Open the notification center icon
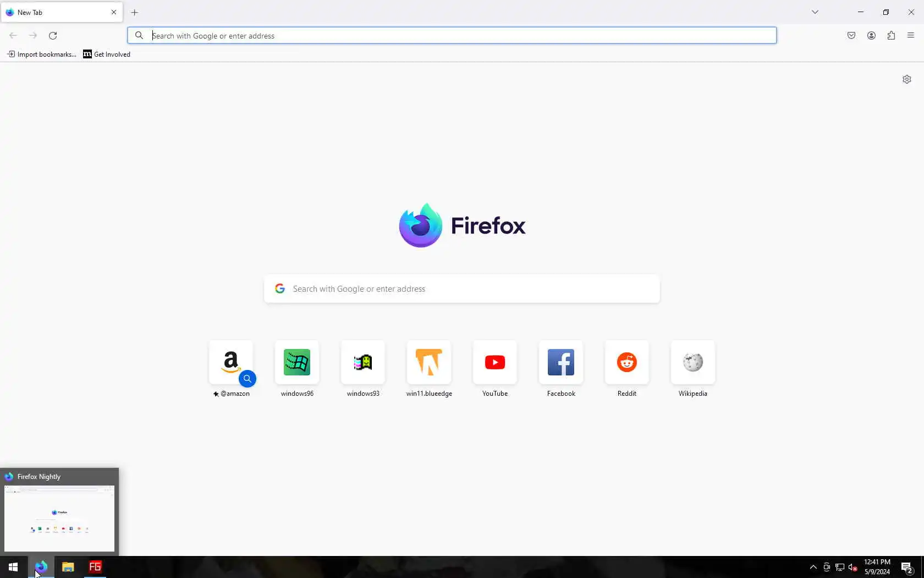The image size is (924, 578). tap(907, 567)
